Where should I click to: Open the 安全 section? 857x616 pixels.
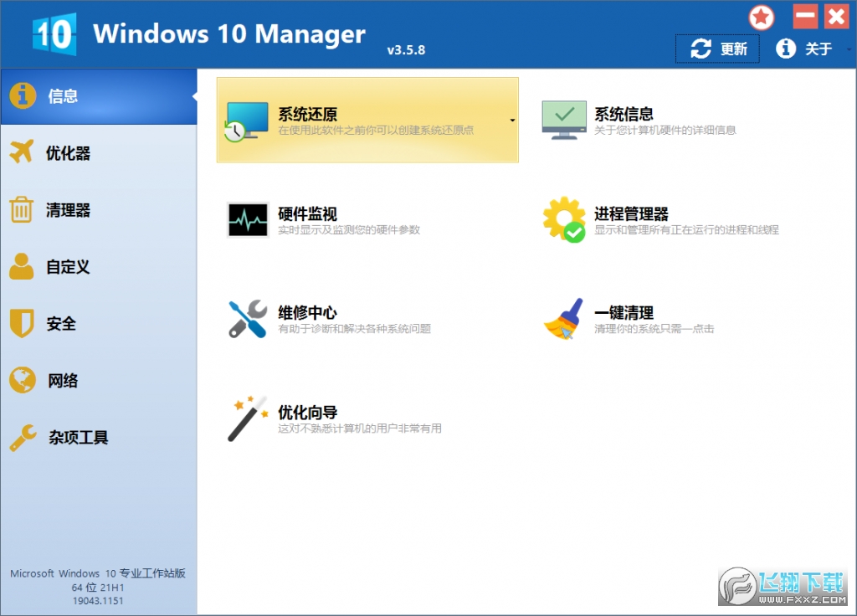[99, 324]
